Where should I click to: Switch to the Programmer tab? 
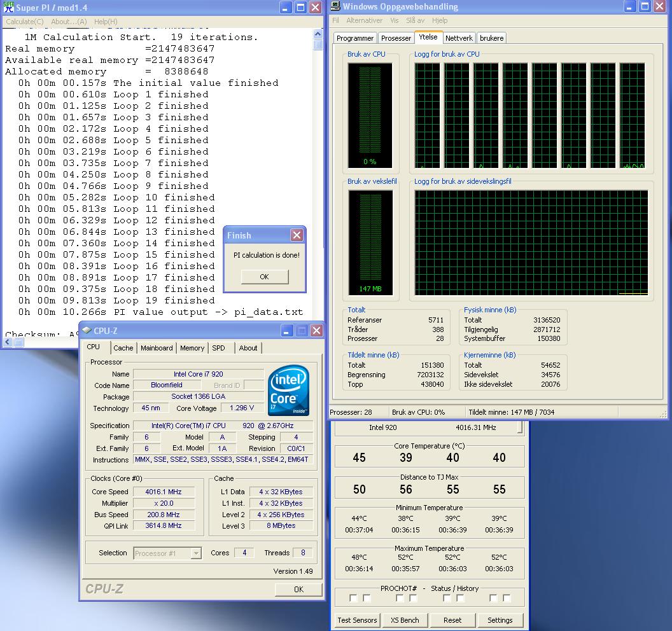355,38
